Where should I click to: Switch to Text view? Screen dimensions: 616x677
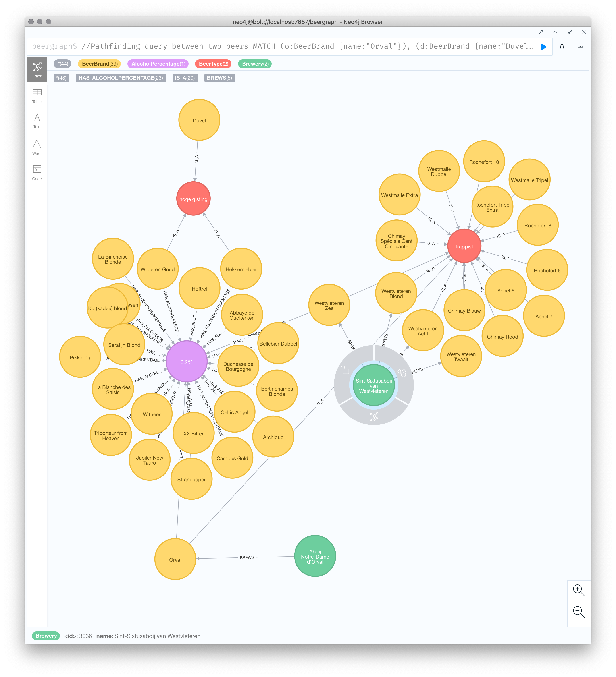tap(37, 121)
